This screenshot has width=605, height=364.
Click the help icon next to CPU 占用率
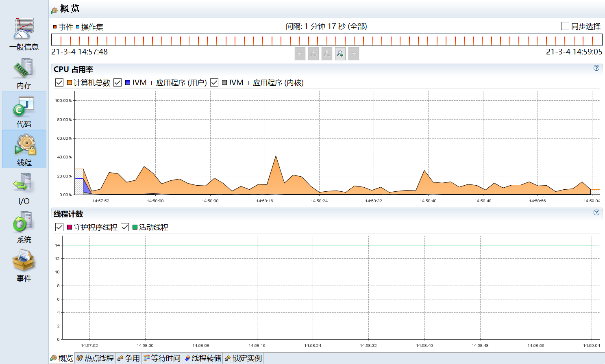(596, 69)
